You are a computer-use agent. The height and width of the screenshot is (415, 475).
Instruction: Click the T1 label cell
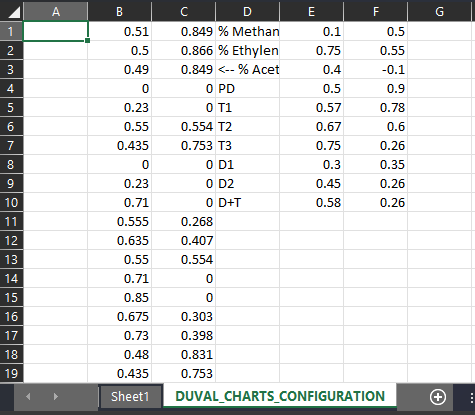248,107
